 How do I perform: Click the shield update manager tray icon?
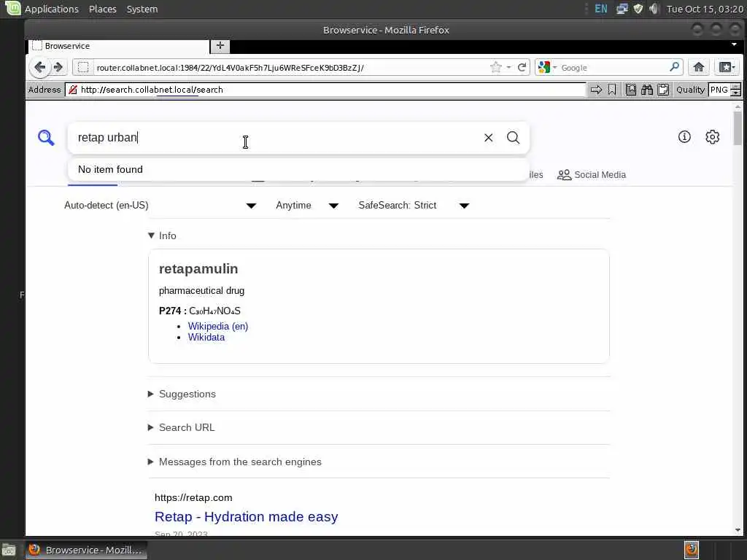[x=638, y=9]
